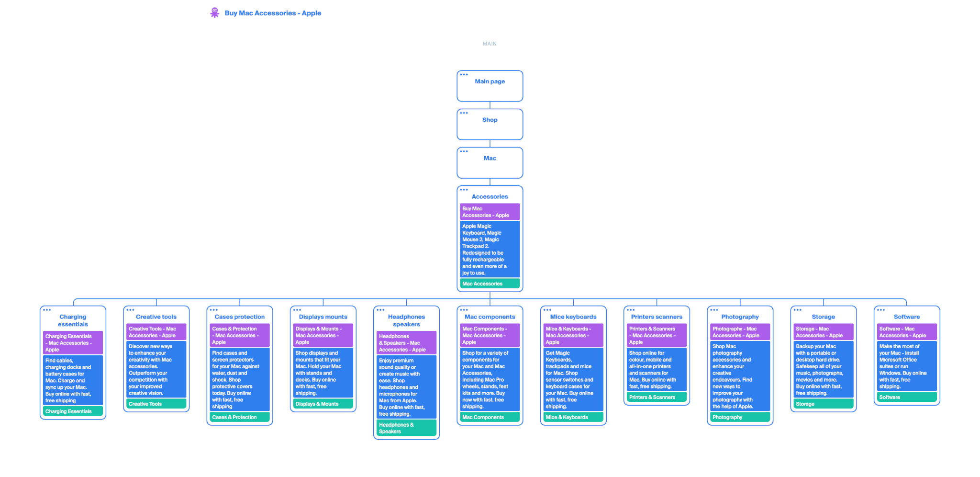980x477 pixels.
Task: Select the Charging essentials card title
Action: [73, 320]
